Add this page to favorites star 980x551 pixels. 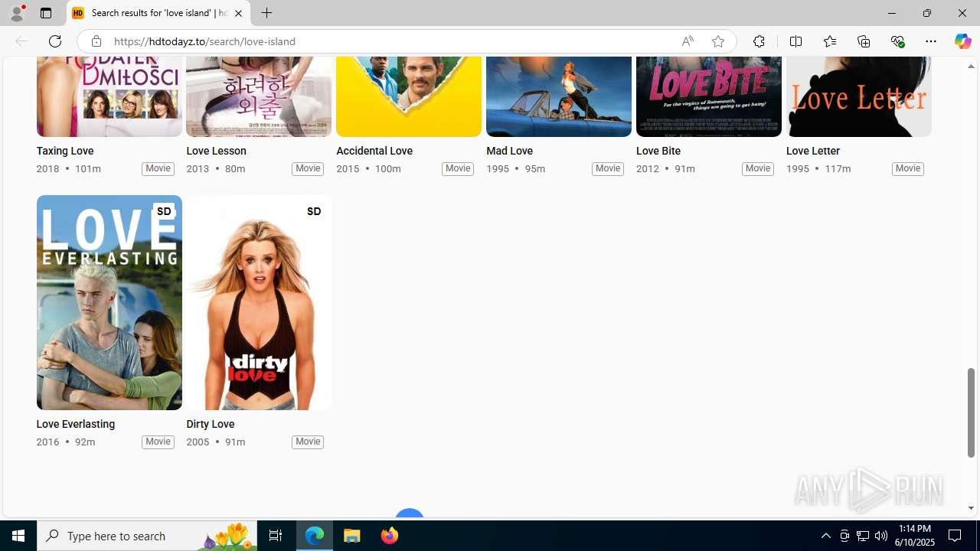[x=717, y=41]
